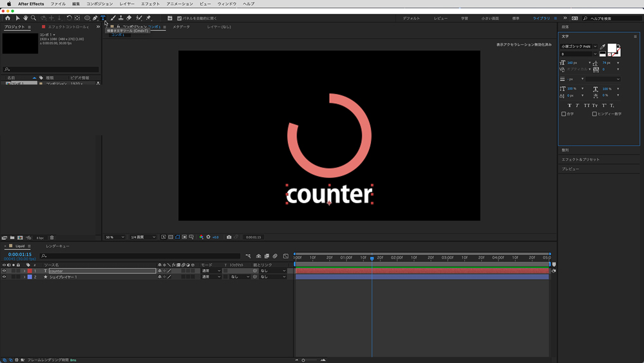The height and width of the screenshot is (363, 644).
Task: Take snapshot with the camera icon
Action: click(229, 237)
